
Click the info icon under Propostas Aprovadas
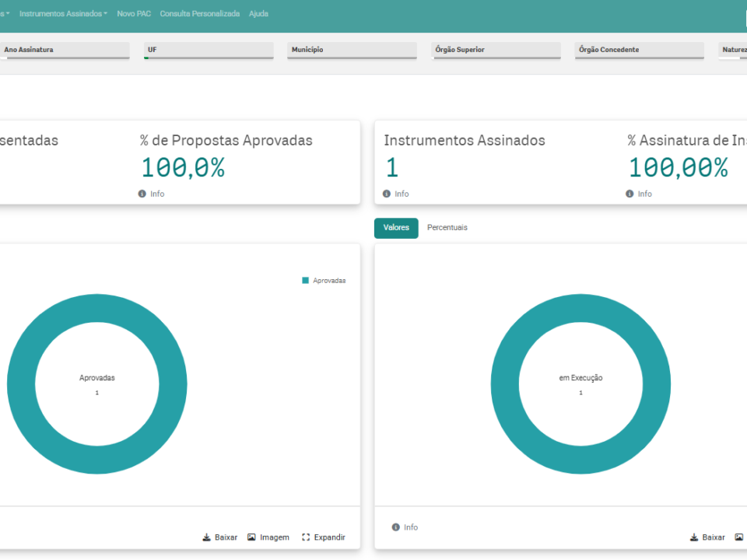tap(142, 194)
